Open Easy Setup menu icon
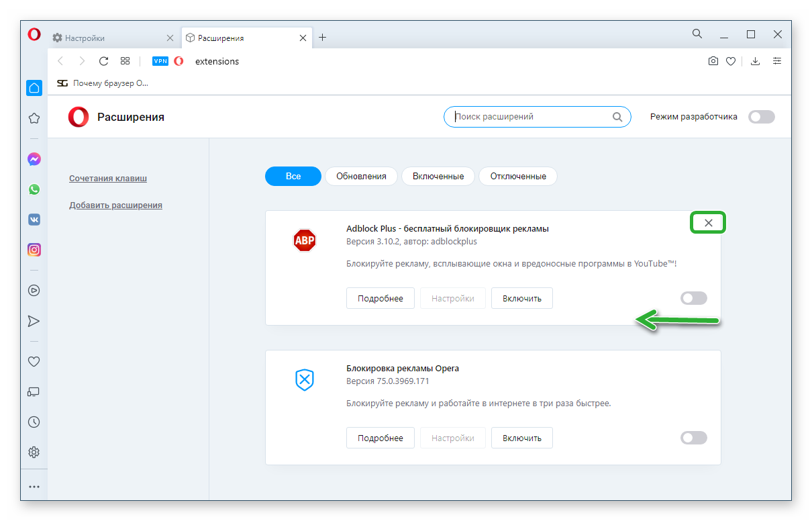Image resolution: width=812 pixels, height=521 pixels. 777,61
